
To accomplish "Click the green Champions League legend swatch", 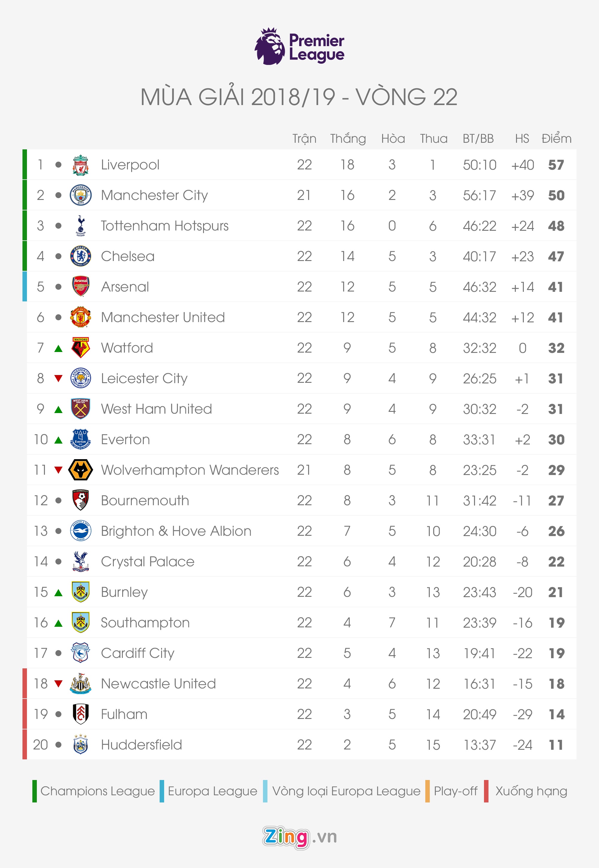I will (x=34, y=791).
